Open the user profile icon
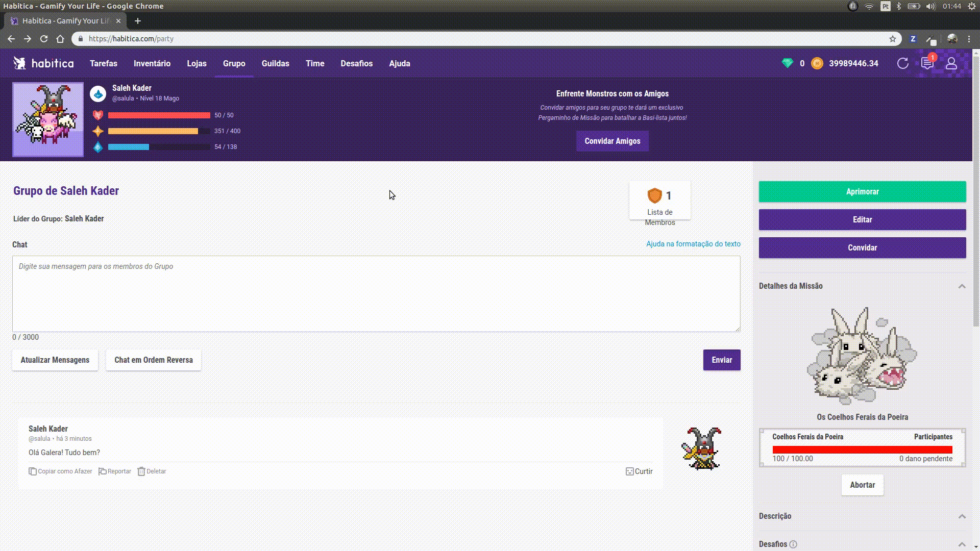This screenshot has height=551, width=980. pos(951,63)
